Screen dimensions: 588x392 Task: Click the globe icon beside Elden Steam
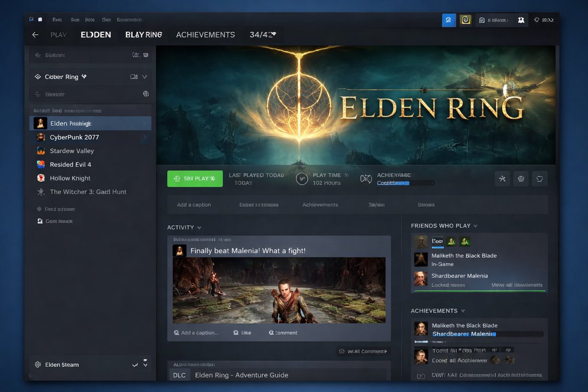38,365
